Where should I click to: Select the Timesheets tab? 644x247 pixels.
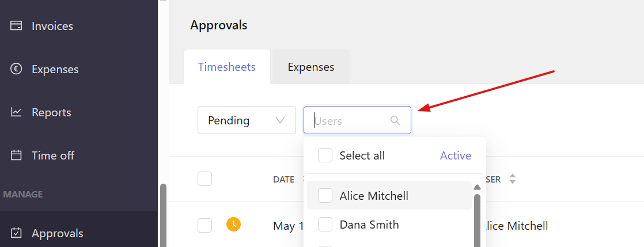[227, 67]
